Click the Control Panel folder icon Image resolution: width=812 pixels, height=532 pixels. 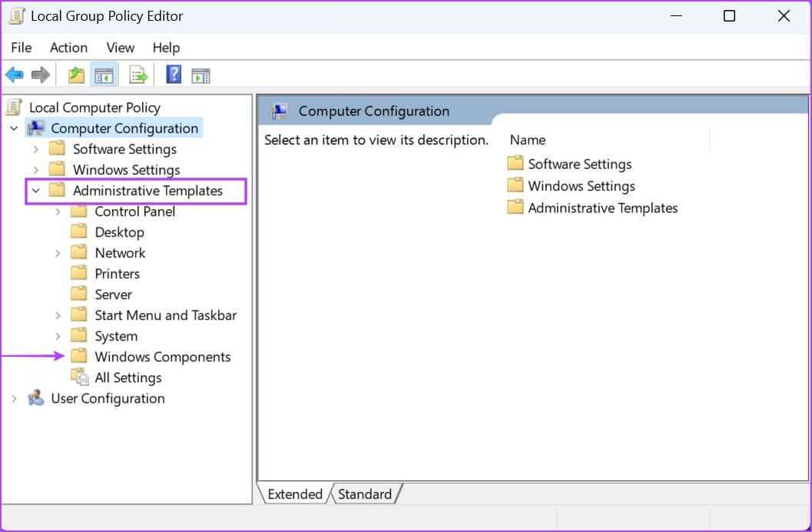(78, 211)
